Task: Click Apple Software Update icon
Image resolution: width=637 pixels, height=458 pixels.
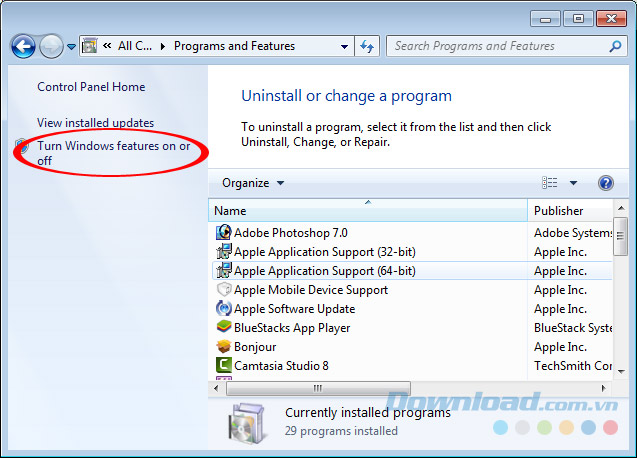Action: (223, 308)
